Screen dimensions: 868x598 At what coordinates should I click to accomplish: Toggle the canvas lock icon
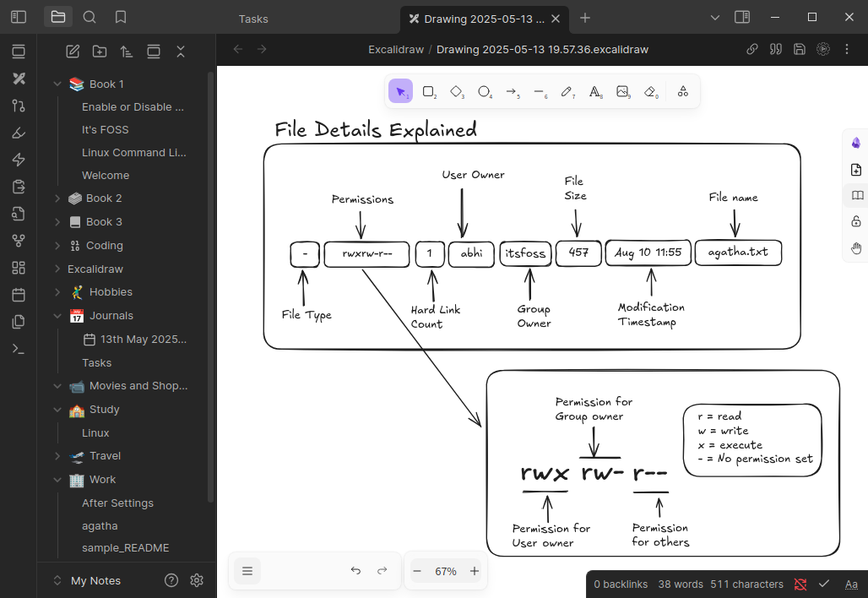tap(856, 221)
